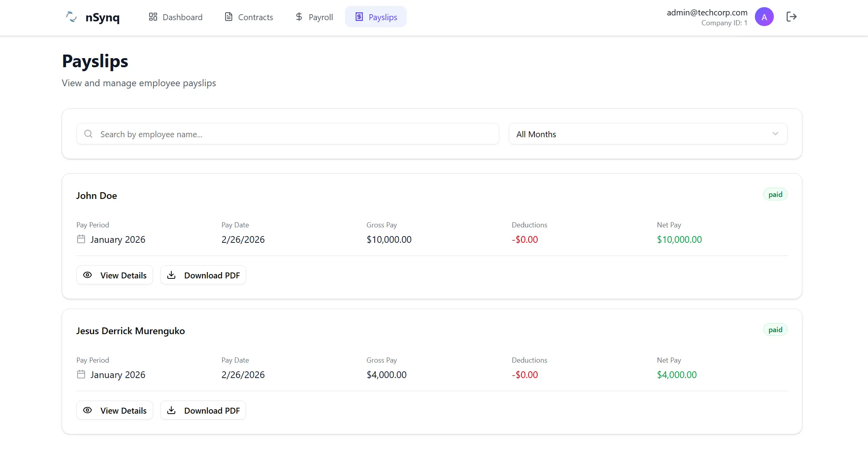Click the download icon on Jesus Derrick Murenguko's payslip
Screen dimensions: 868x452
pos(171,410)
